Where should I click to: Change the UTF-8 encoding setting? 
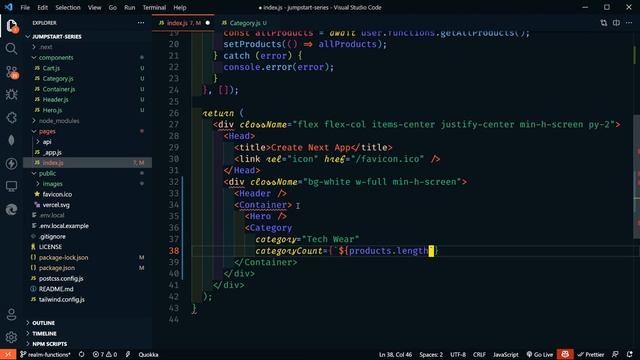point(458,354)
